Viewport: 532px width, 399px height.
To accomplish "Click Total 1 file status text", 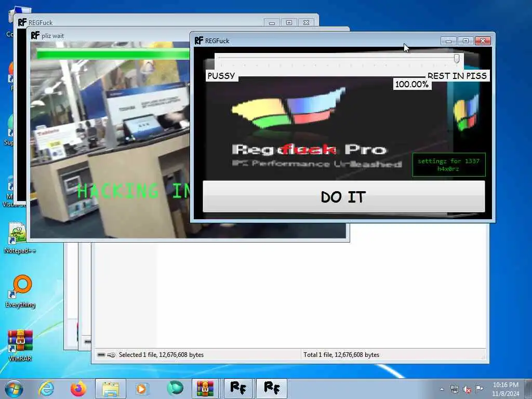I will point(341,354).
